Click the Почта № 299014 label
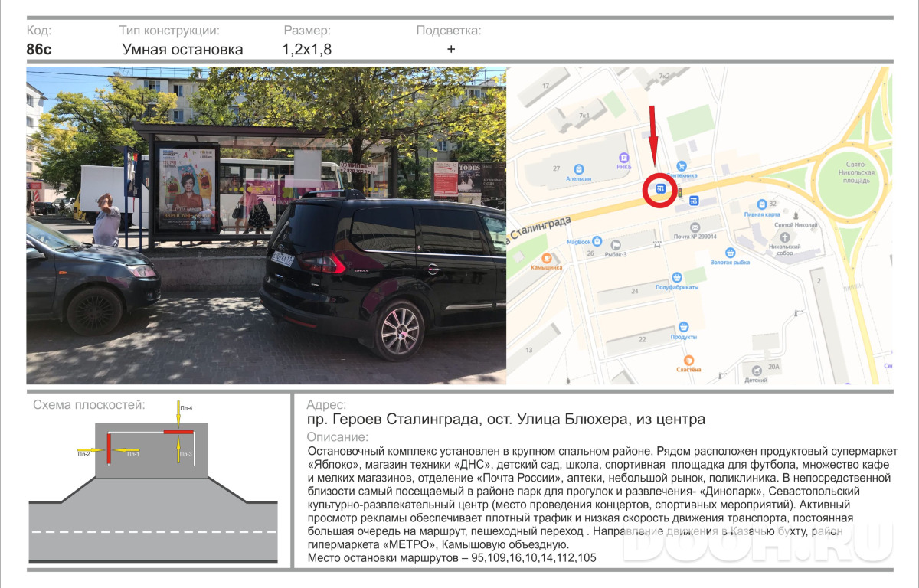Viewport: 919px width, 588px height. 695,237
